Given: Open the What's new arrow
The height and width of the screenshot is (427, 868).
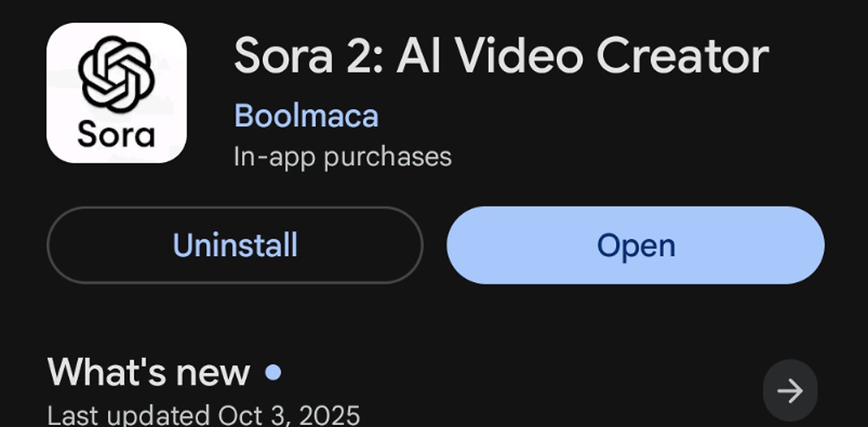Looking at the screenshot, I should click(790, 390).
